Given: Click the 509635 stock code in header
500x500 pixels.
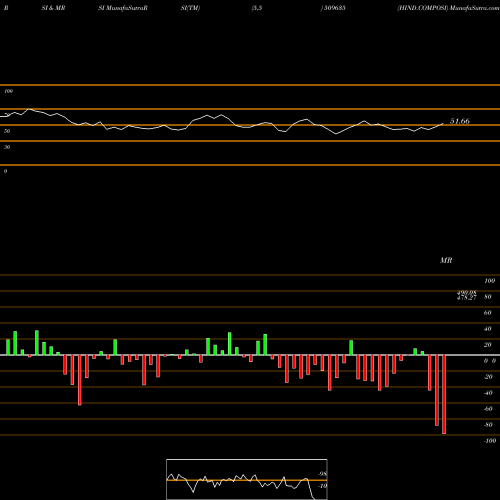Looking at the screenshot, I should click(x=334, y=8).
